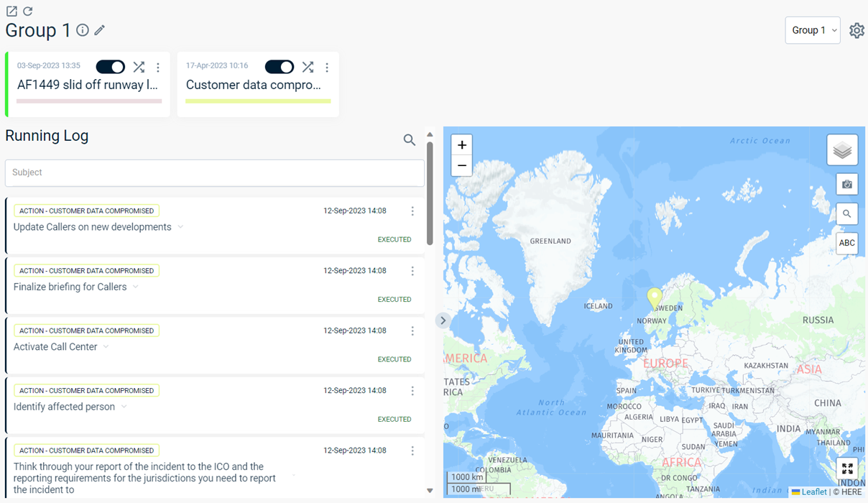Screen dimensions: 868x503
Task: Zoom in on the map
Action: [x=462, y=145]
